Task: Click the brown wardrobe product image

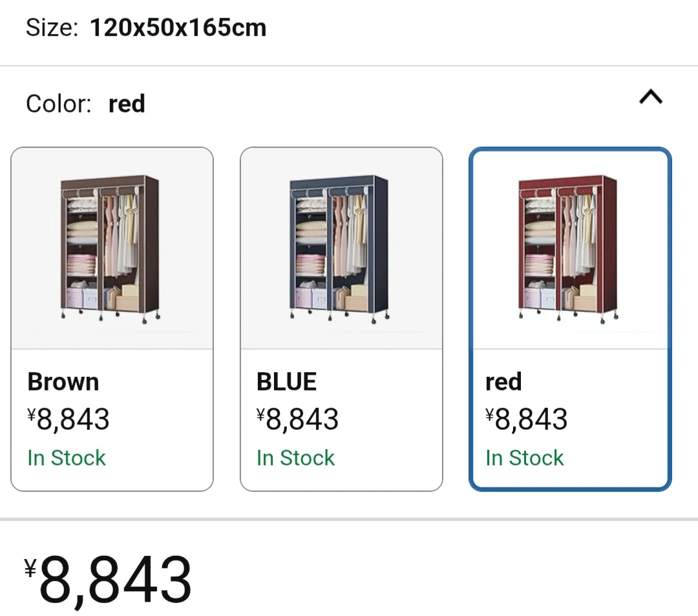Action: point(111,250)
